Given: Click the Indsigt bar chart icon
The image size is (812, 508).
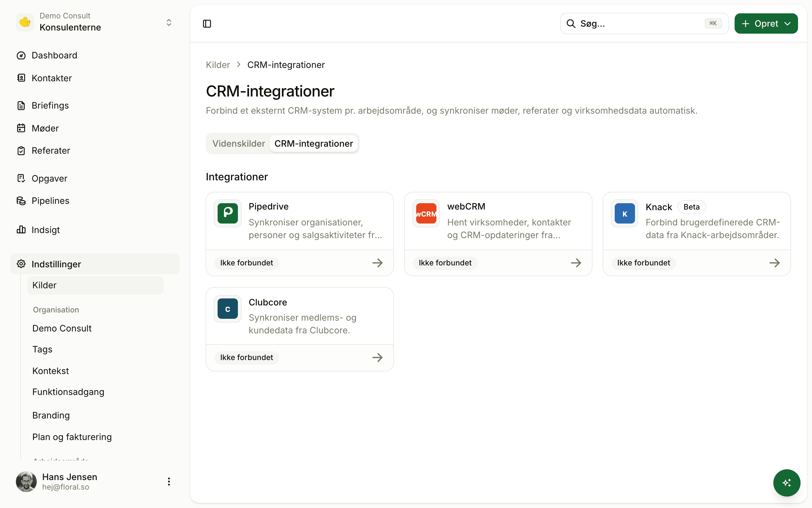Looking at the screenshot, I should tap(21, 230).
